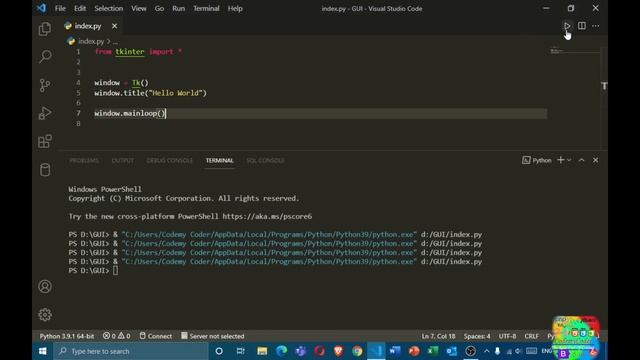Switch to the SQL Console tab

265,160
